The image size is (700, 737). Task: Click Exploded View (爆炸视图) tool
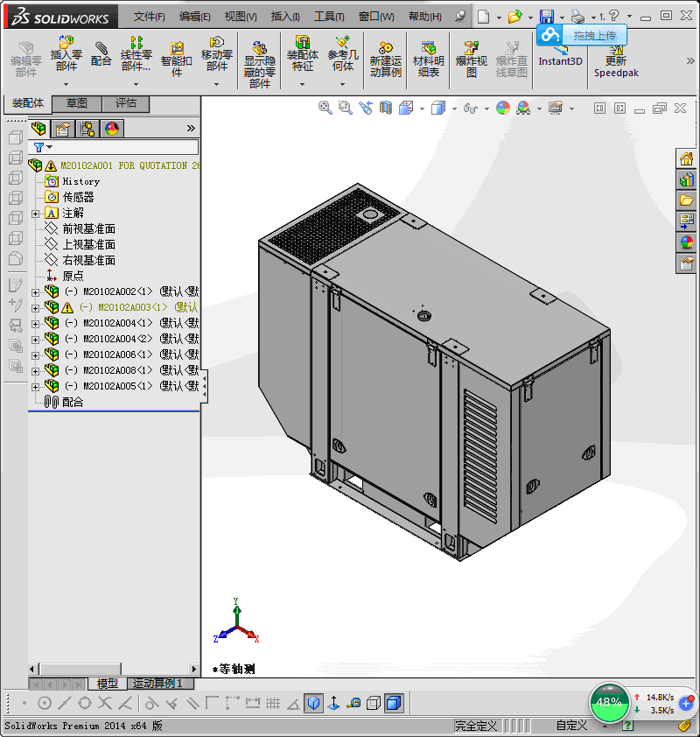[x=472, y=60]
